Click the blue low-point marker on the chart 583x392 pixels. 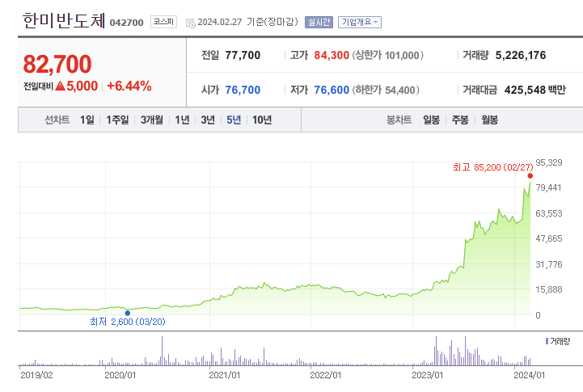pos(128,313)
